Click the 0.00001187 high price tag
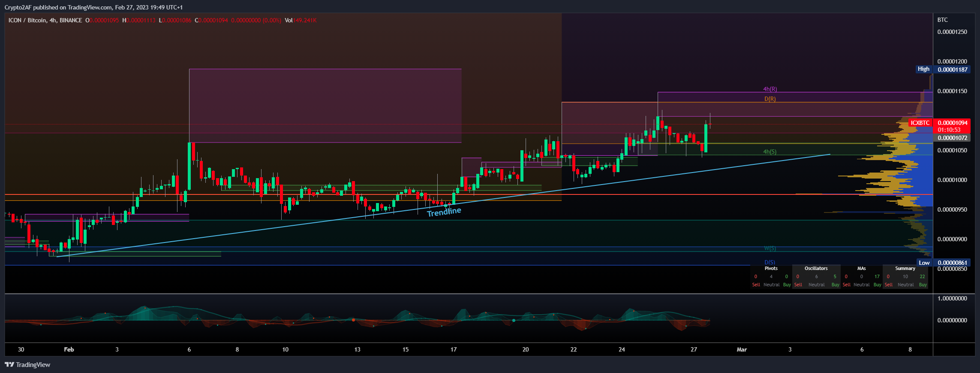The image size is (980, 373). (952, 70)
